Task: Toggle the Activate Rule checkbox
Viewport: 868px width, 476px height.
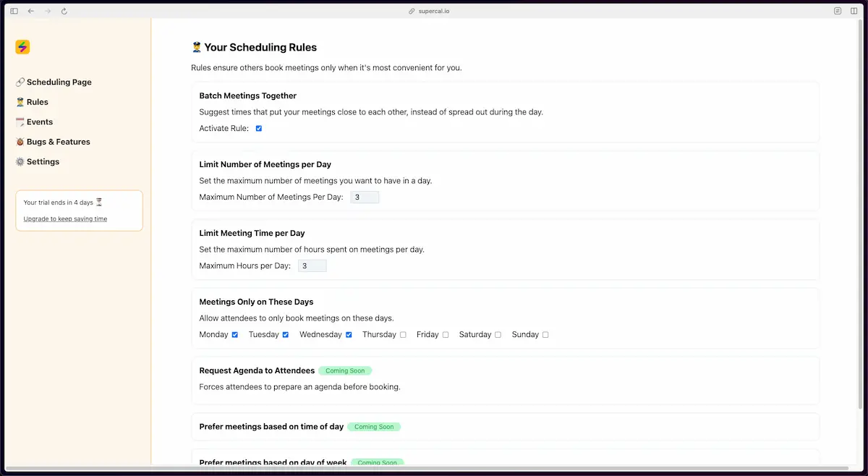Action: 259,129
